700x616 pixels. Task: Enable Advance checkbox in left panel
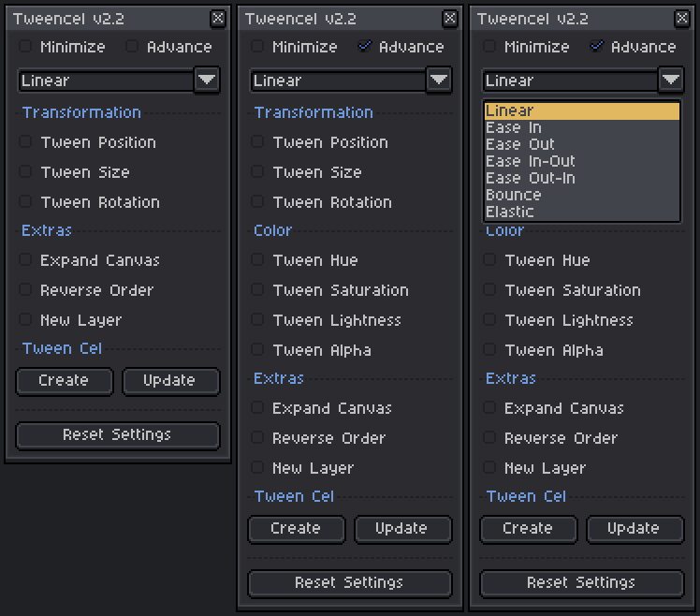[x=132, y=46]
